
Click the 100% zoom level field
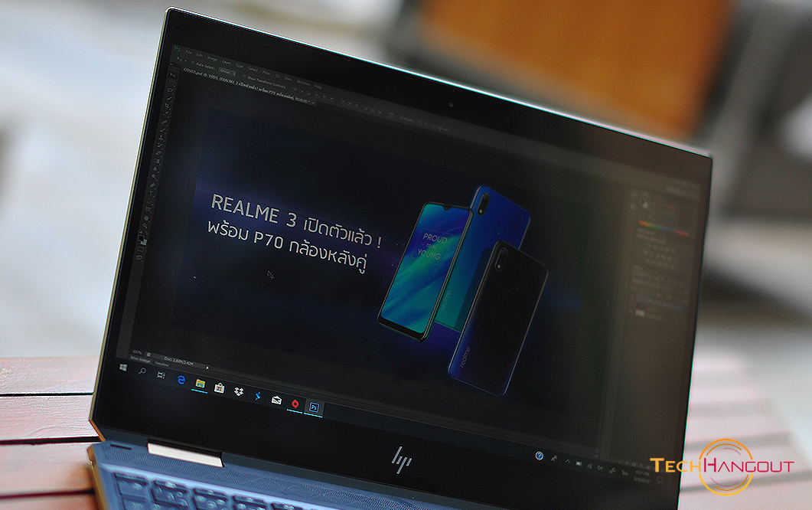point(137,352)
